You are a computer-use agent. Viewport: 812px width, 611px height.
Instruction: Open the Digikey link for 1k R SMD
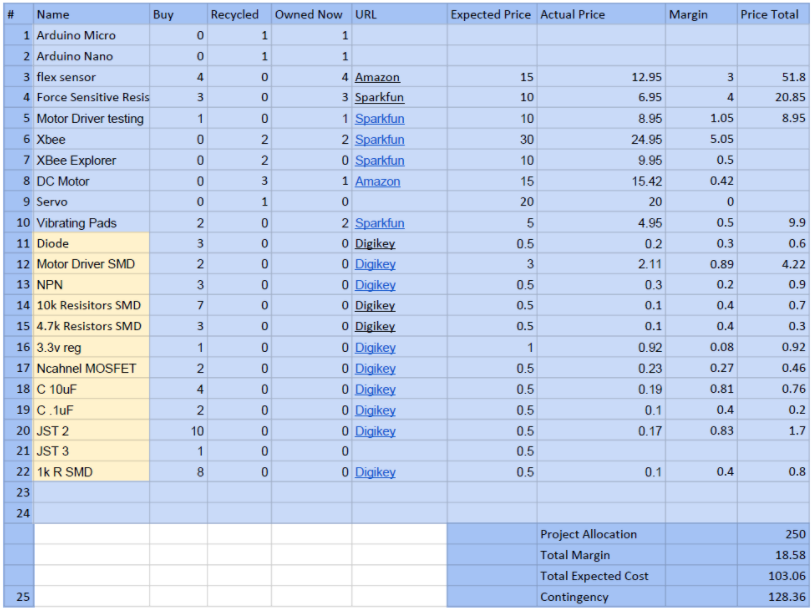click(375, 472)
